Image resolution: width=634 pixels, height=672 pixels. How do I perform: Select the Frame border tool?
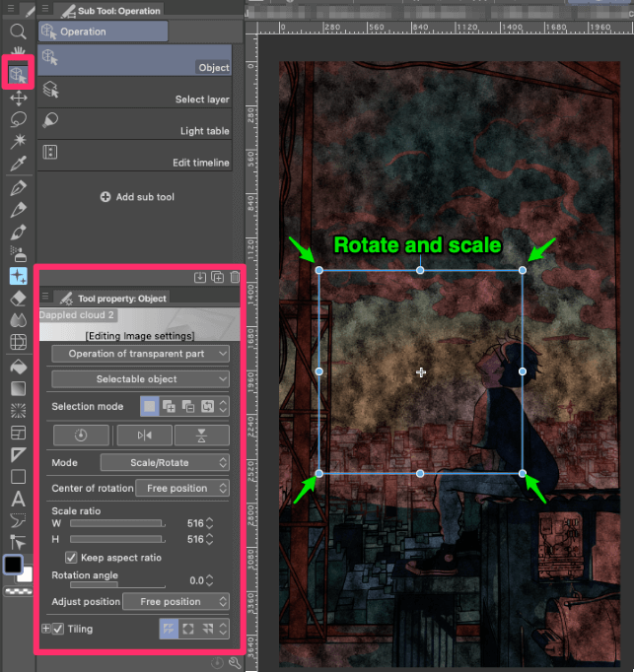(x=19, y=433)
